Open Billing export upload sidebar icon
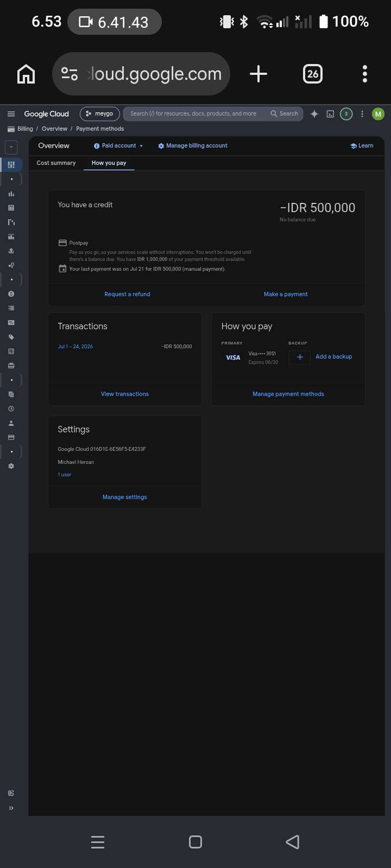Screen dimensions: 391x868 11,251
